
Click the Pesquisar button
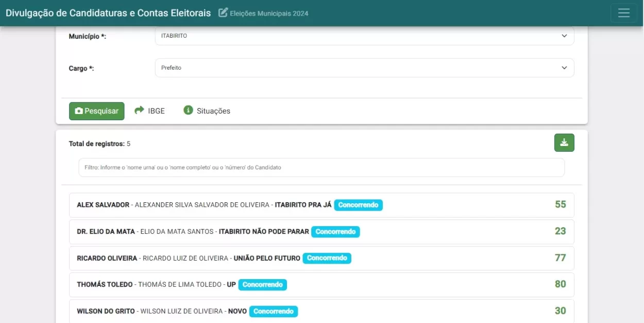click(x=96, y=110)
